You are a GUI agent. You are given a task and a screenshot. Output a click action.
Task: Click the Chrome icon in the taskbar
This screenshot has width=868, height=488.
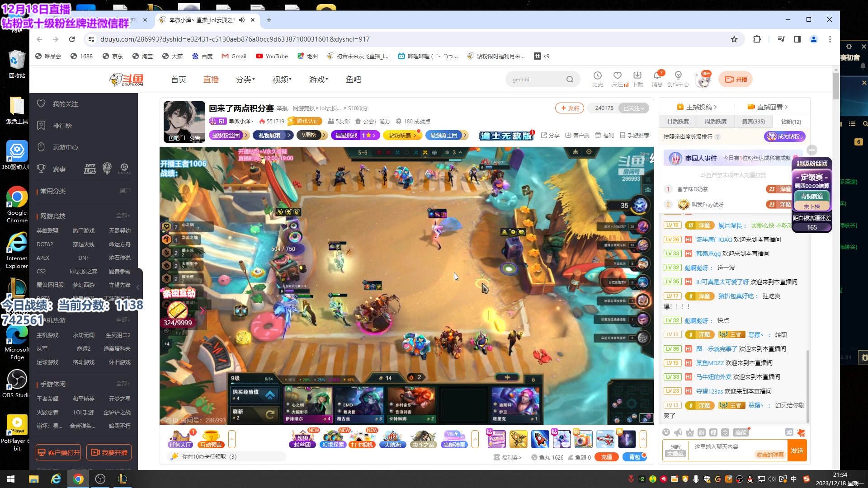coord(78,479)
